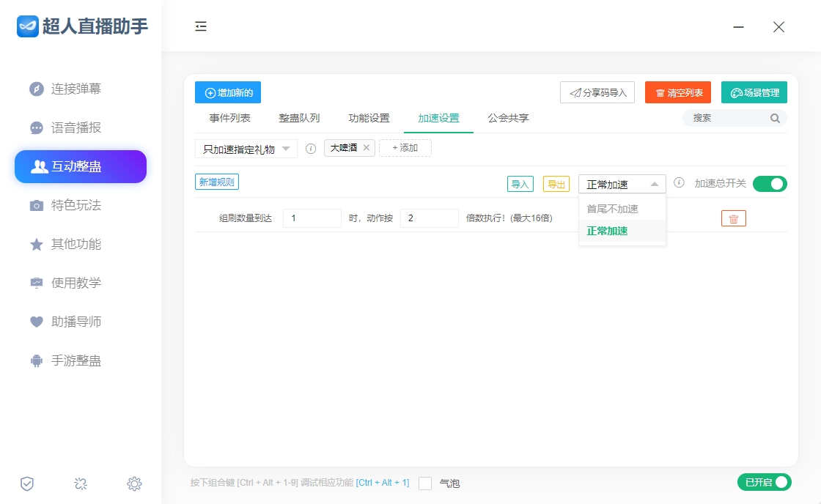Click the plugin icon beside the shield
The width and height of the screenshot is (821, 504).
81,483
